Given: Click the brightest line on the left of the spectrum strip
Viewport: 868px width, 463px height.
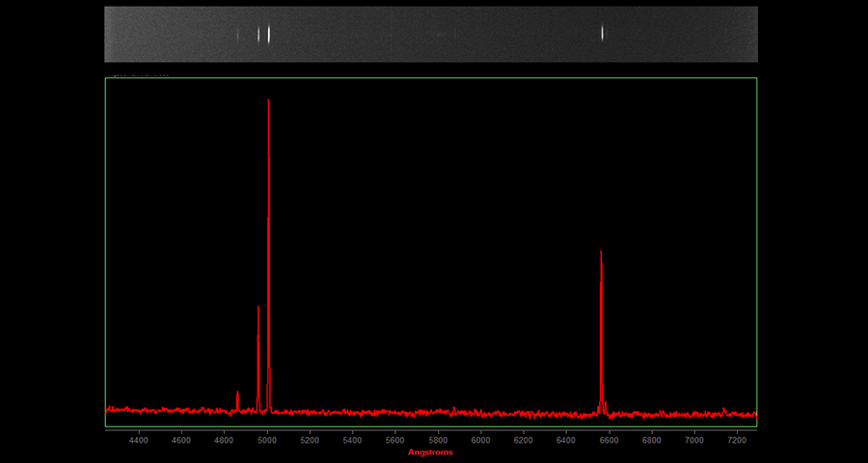Looking at the screenshot, I should 268,34.
